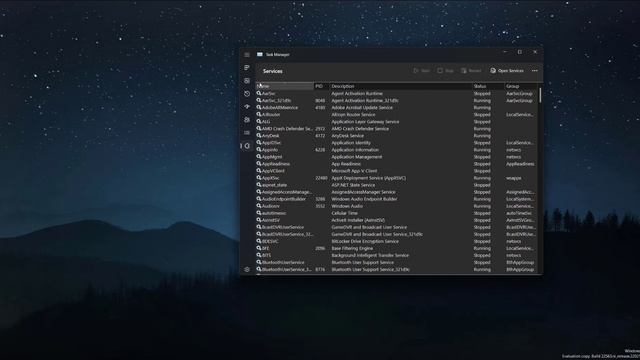Viewport: 640px width, 360px height.
Task: Open the Performance page from sidebar
Action: [x=247, y=81]
